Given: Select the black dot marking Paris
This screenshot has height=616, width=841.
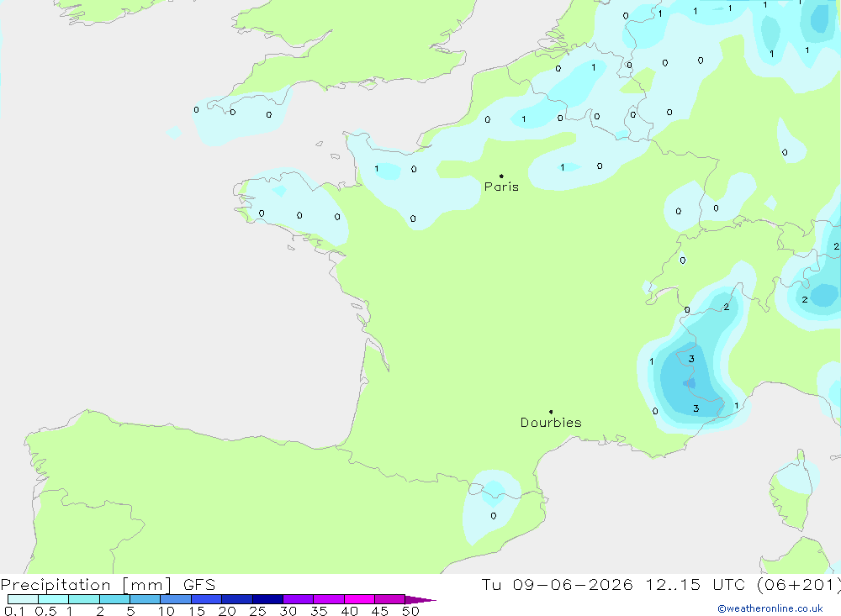Looking at the screenshot, I should click(x=501, y=176).
